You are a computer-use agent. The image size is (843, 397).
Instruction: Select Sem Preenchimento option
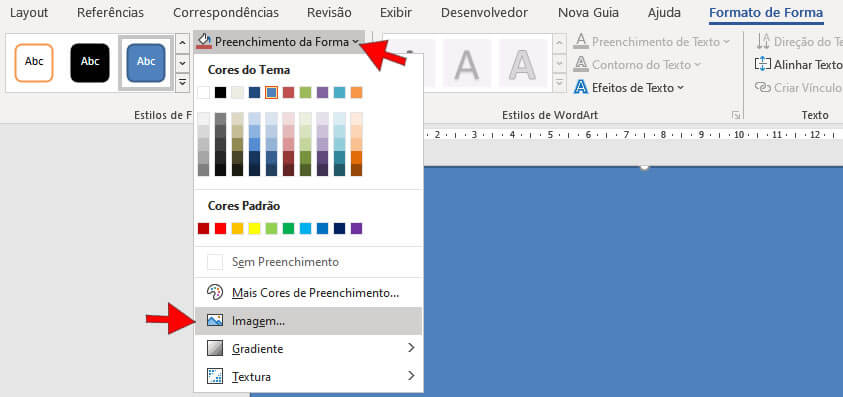pos(309,262)
